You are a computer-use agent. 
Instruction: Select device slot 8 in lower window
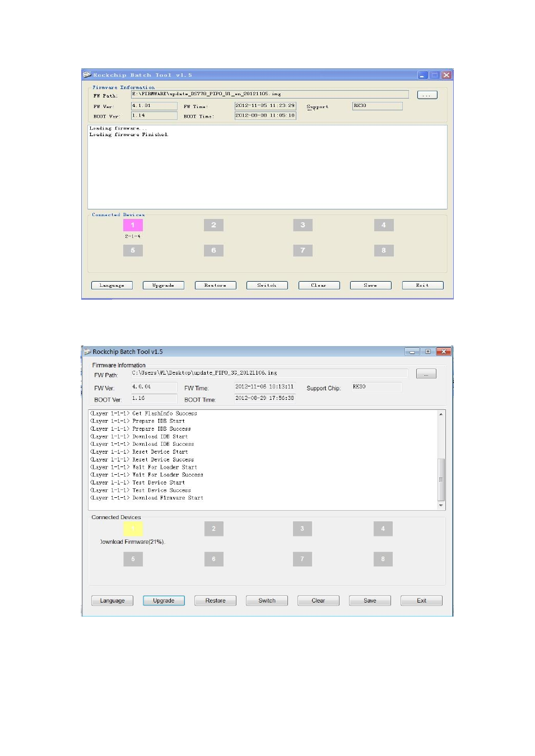click(x=383, y=559)
